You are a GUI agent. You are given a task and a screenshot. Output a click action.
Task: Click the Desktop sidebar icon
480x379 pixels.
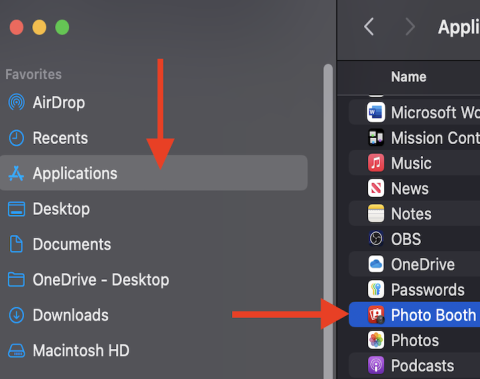[x=16, y=209]
